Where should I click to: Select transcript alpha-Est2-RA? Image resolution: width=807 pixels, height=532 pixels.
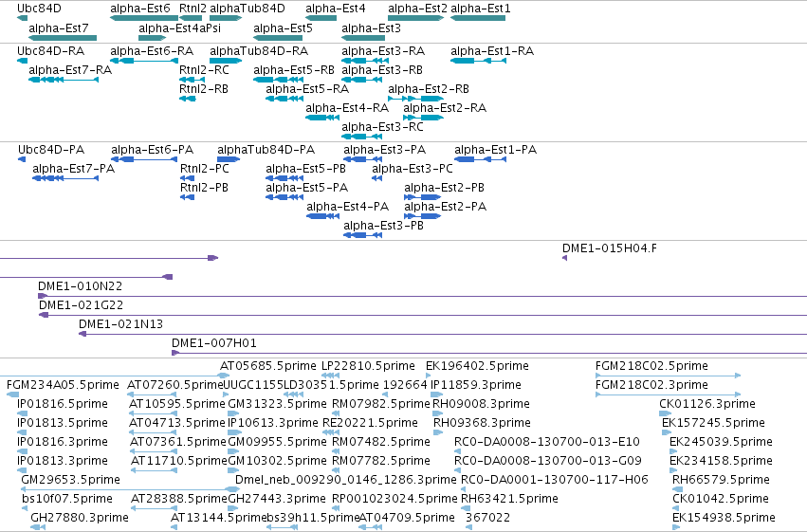pyautogui.click(x=423, y=118)
